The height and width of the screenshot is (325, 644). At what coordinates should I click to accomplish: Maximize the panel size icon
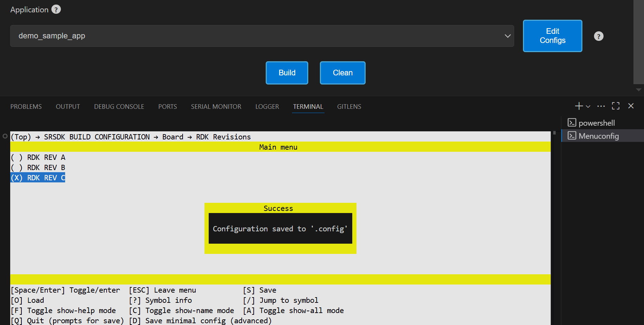coord(615,106)
